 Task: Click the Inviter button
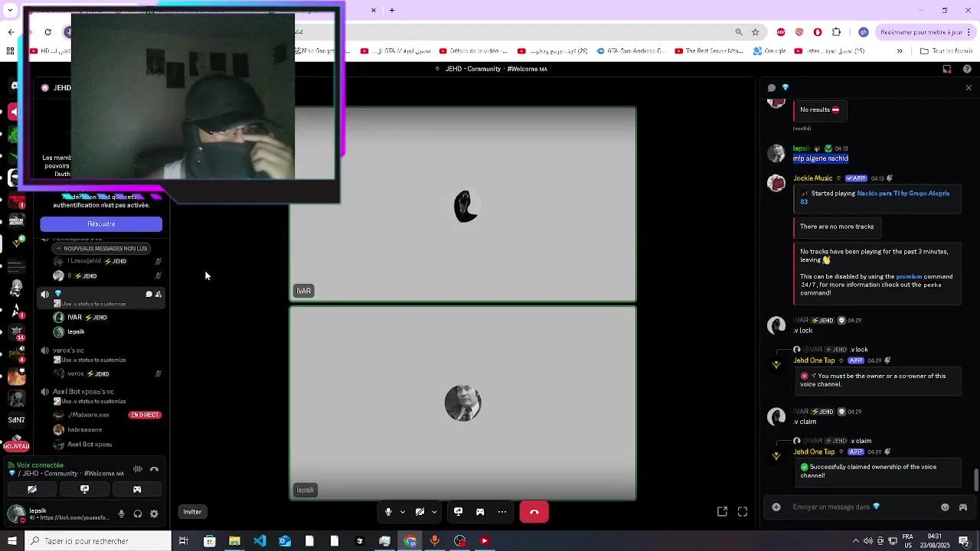(192, 512)
